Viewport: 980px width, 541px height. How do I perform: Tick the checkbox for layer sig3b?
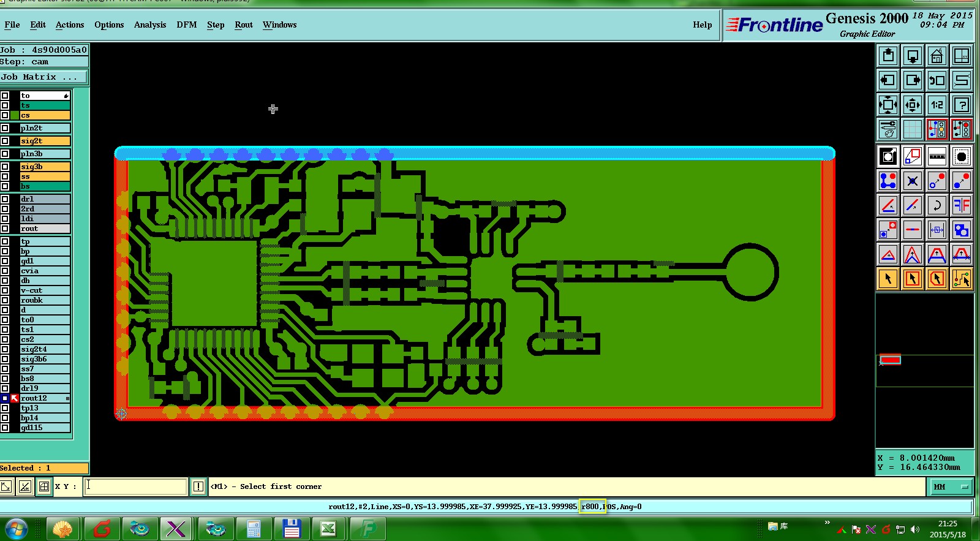coord(5,167)
